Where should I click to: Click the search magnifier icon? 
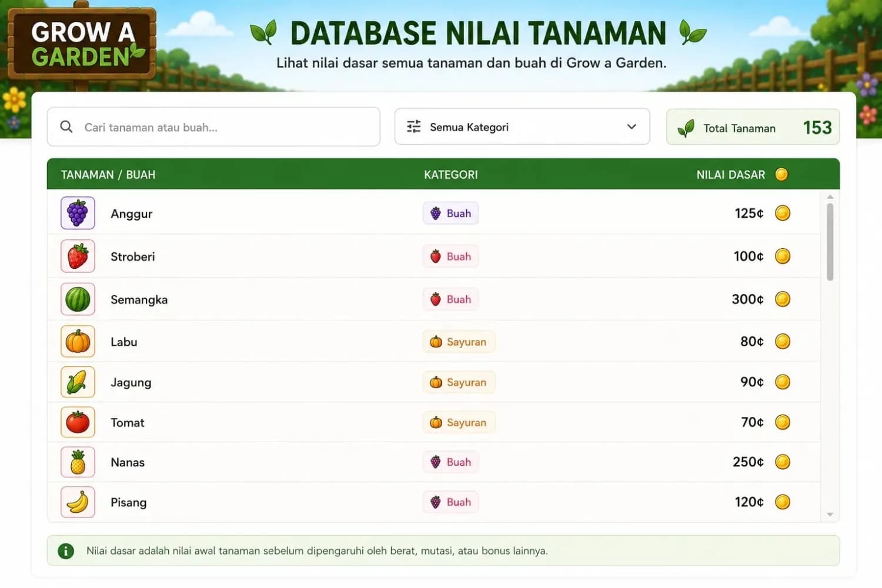click(66, 127)
